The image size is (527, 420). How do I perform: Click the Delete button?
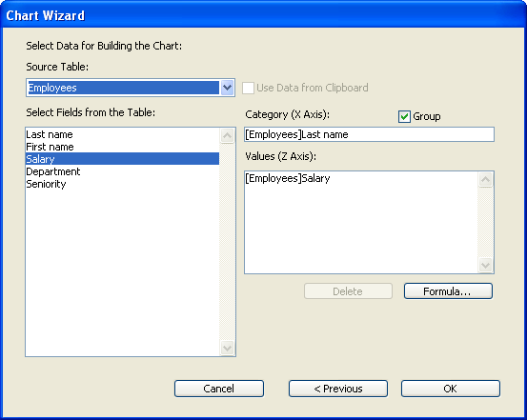pos(348,291)
